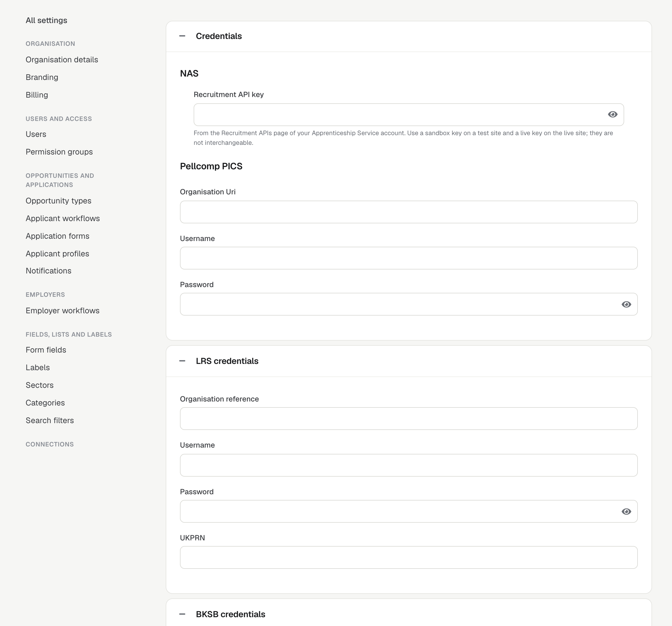This screenshot has width=672, height=626.
Task: Collapse the Credentials section
Action: (182, 36)
